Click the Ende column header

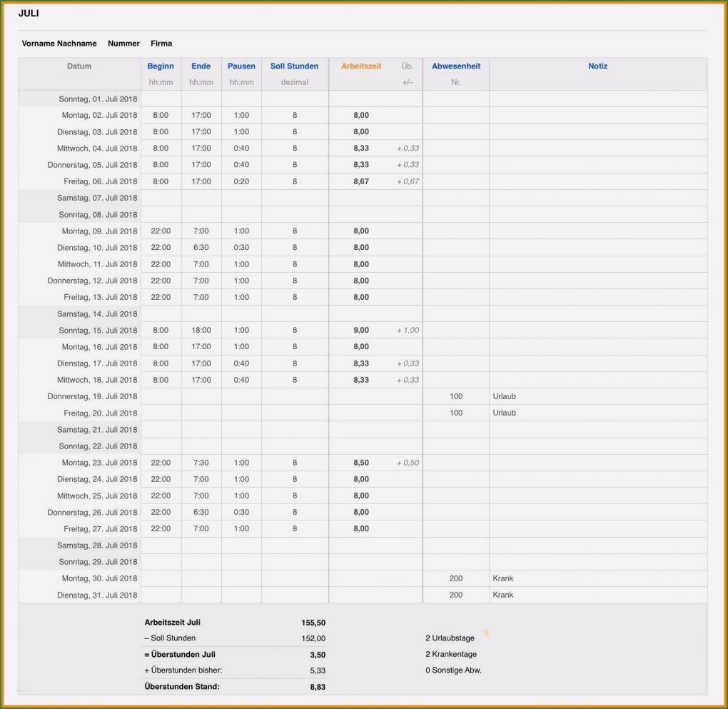(x=201, y=66)
